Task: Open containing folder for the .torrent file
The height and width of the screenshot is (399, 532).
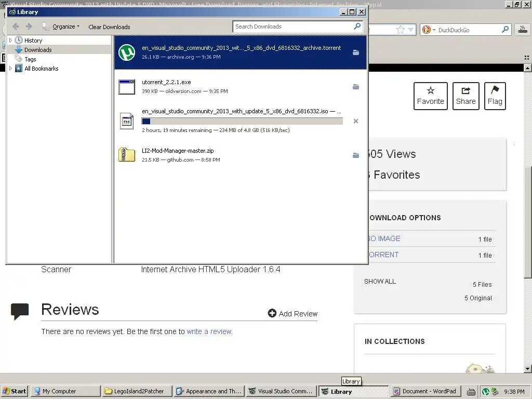Action: 355,52
